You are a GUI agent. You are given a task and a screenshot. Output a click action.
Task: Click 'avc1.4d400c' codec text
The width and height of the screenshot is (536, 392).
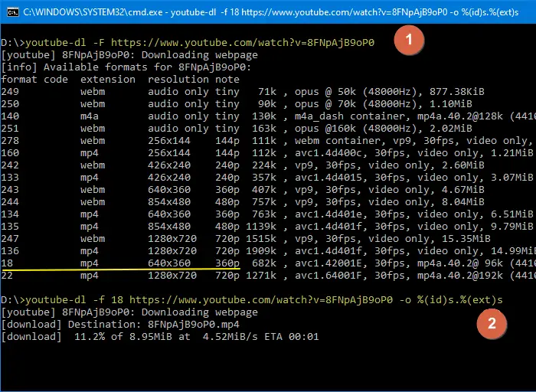coord(328,153)
